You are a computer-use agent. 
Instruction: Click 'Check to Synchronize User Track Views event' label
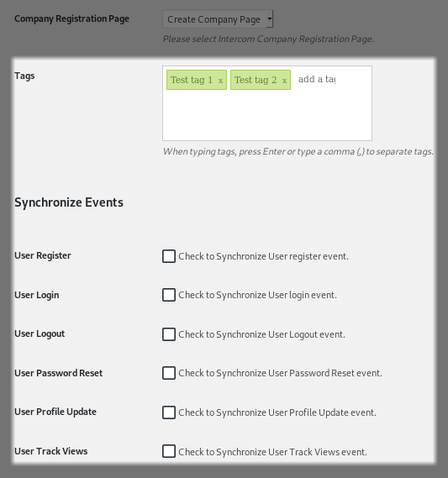[273, 452]
